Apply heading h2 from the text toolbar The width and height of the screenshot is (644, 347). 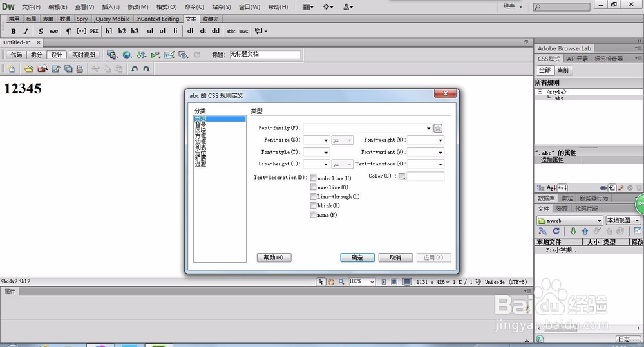pyautogui.click(x=122, y=31)
